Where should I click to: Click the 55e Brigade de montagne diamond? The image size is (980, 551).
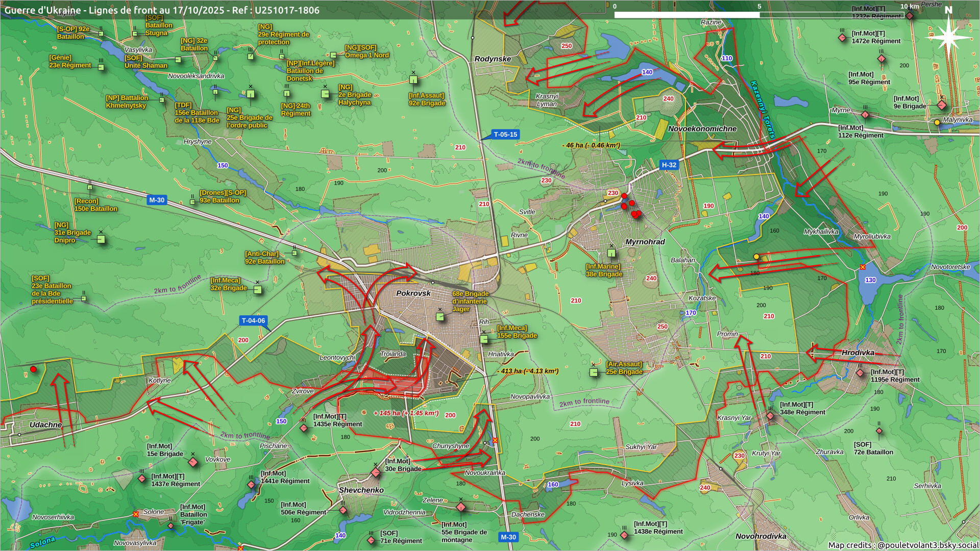(460, 507)
